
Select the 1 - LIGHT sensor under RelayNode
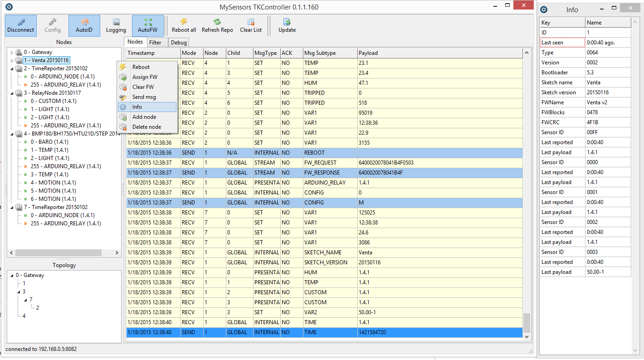[49, 109]
